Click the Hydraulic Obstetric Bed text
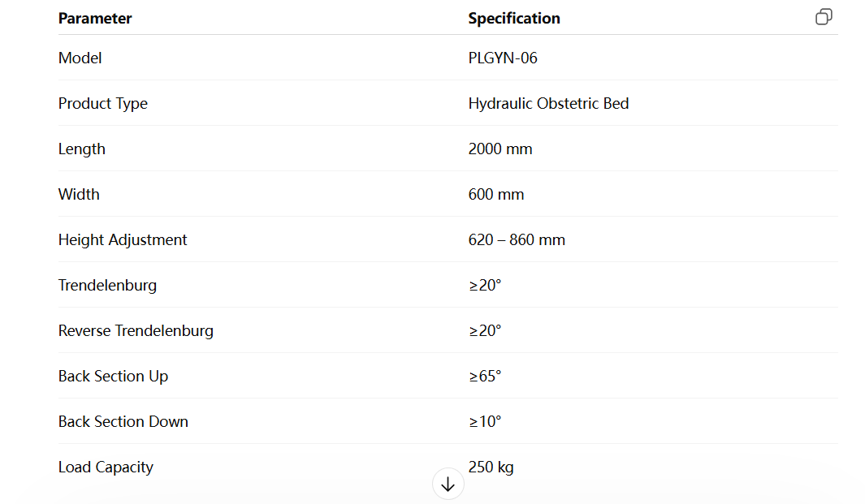The image size is (865, 504). [548, 103]
